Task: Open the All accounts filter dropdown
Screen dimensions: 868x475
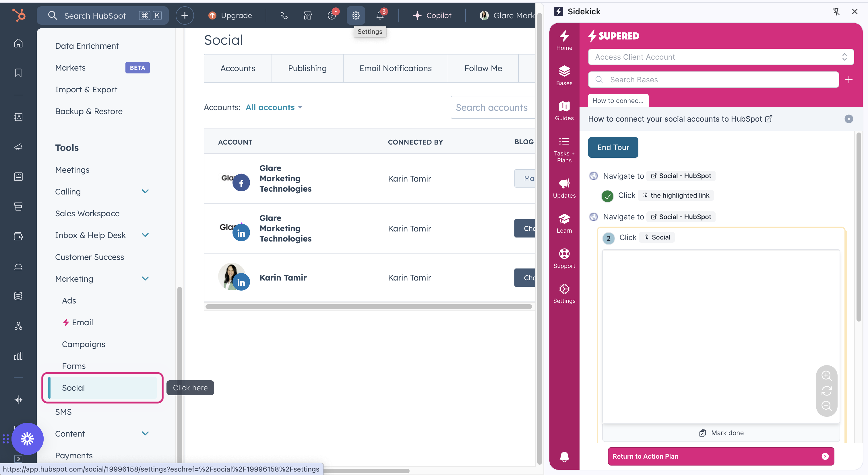Action: [274, 107]
